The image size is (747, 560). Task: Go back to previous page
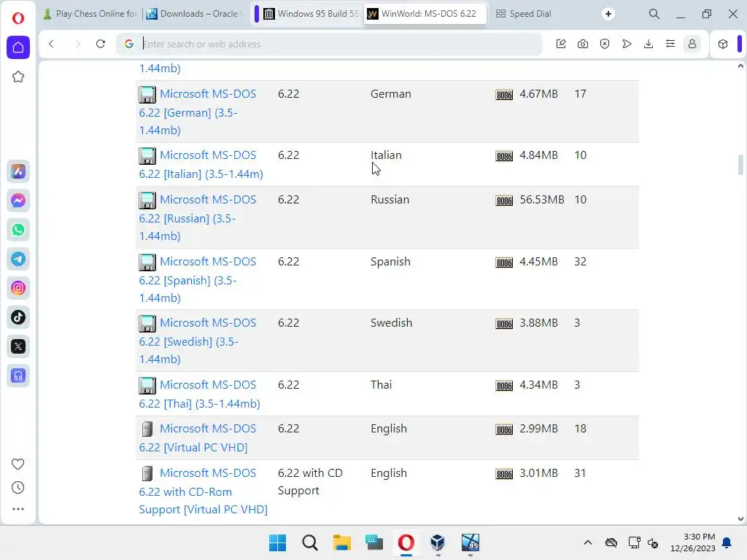tap(52, 44)
